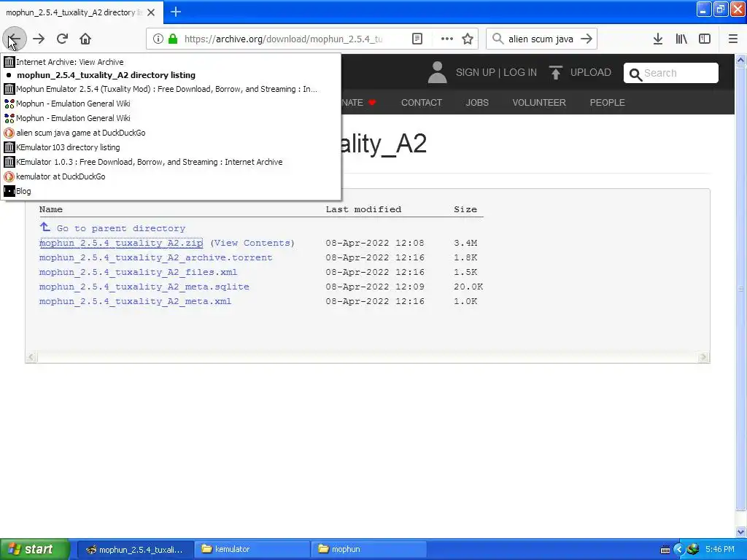Click the tray arrow to show hidden icons

click(679, 550)
